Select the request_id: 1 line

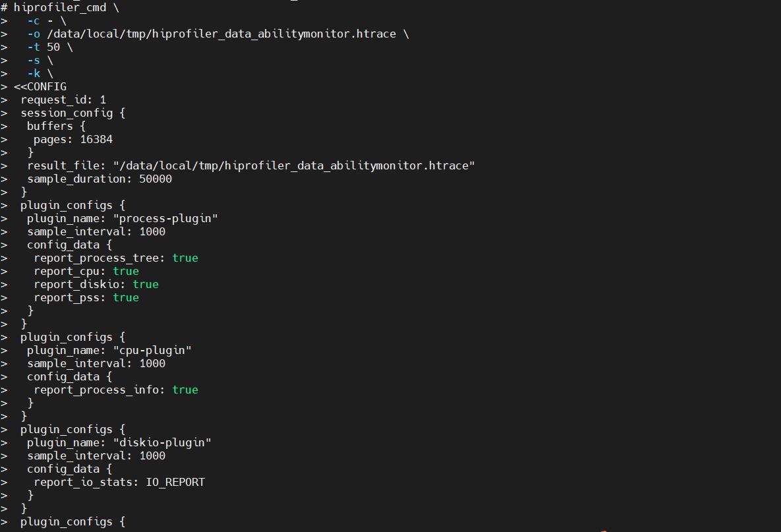click(x=63, y=100)
